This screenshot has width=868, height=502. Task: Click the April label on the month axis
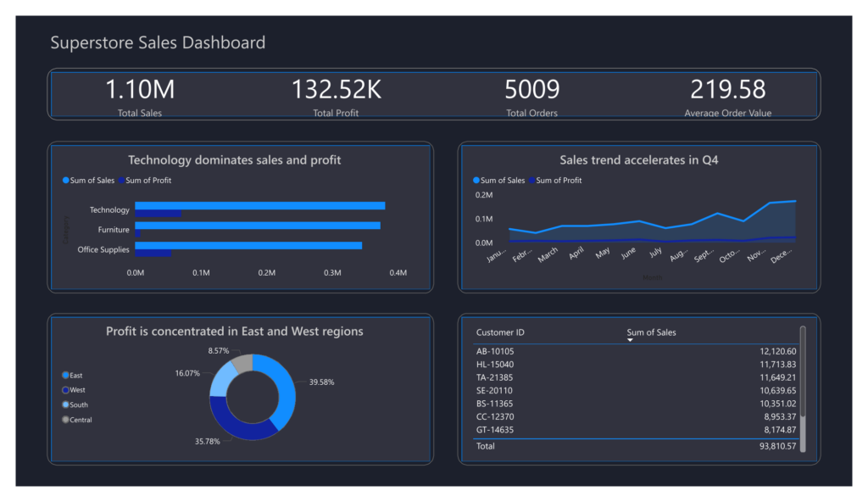coord(576,254)
